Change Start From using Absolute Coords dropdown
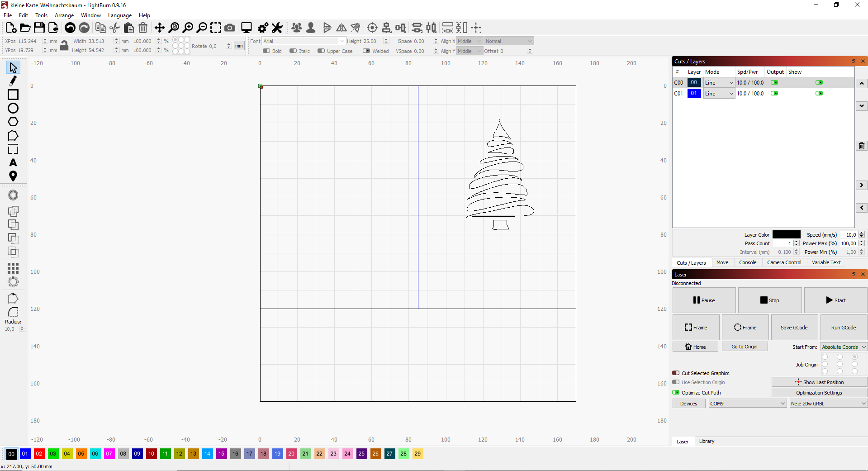The width and height of the screenshot is (868, 471). point(843,347)
